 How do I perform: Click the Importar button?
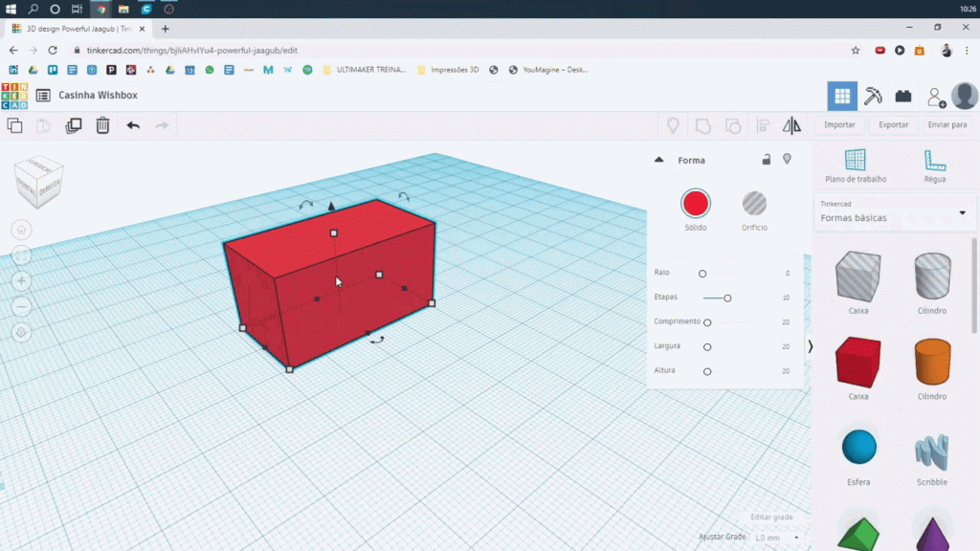839,125
